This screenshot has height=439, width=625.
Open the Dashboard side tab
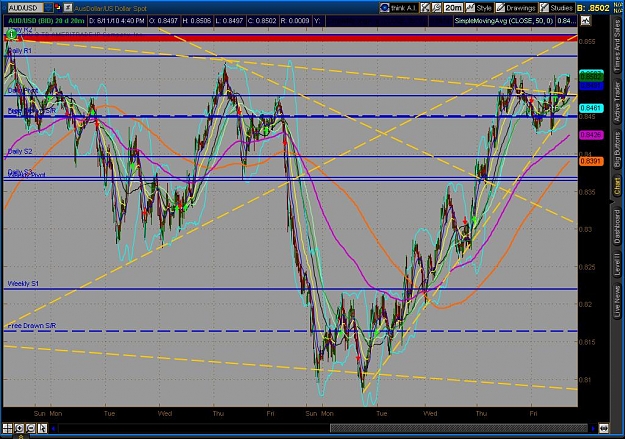618,227
